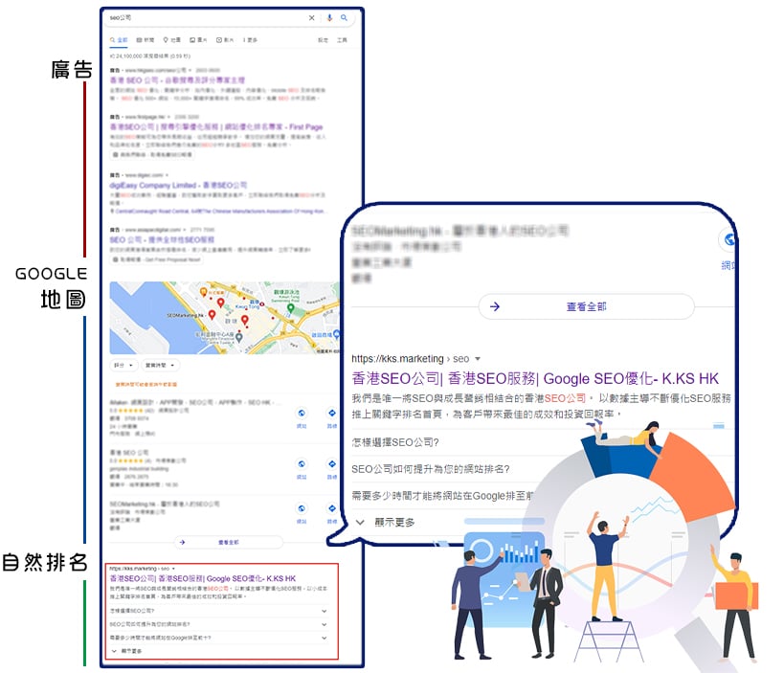Image resolution: width=784 pixels, height=673 pixels.
Task: Switch to the Maps tab with pin icon
Action: click(x=172, y=40)
